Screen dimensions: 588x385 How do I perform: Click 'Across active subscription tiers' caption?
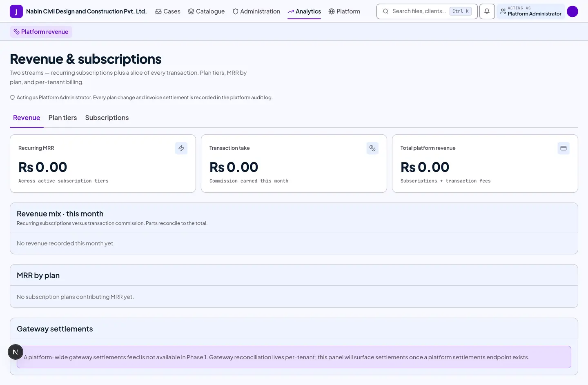click(x=63, y=181)
